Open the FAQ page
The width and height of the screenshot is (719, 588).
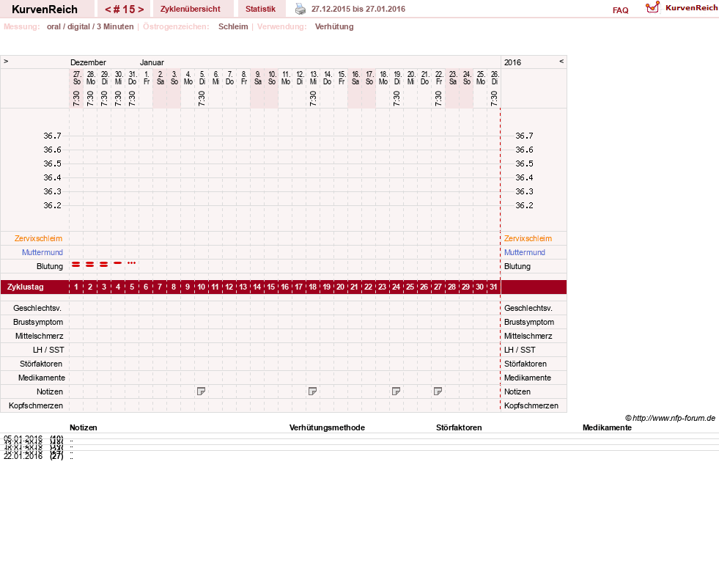[620, 10]
